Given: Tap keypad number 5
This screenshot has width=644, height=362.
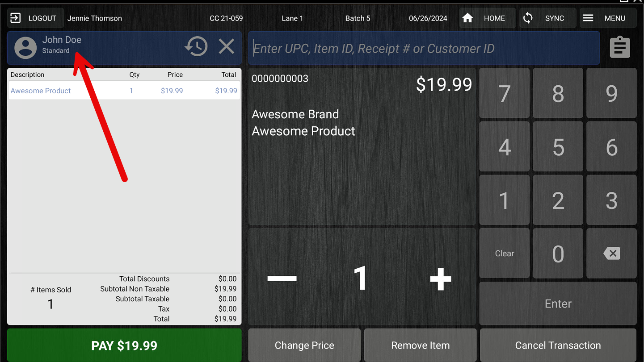Looking at the screenshot, I should (x=558, y=147).
